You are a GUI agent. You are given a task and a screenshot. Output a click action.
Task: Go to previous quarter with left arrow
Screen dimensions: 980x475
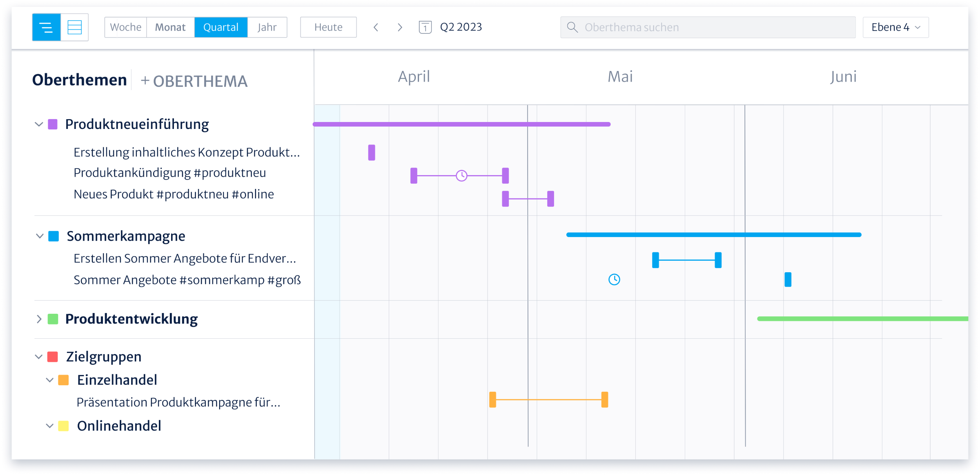(x=376, y=27)
